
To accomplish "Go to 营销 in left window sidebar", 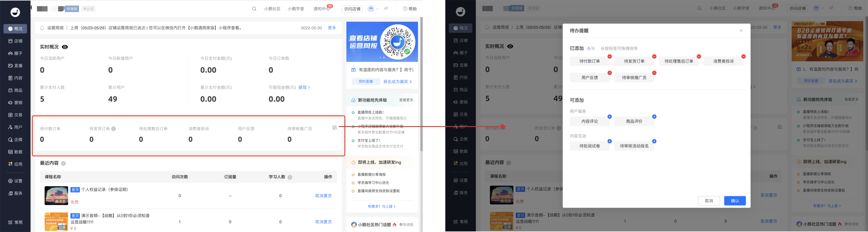I will point(15,103).
